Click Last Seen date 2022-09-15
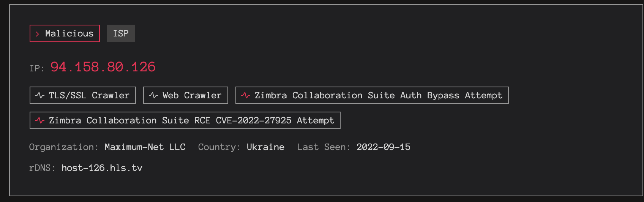The height and width of the screenshot is (202, 644). coord(384,147)
